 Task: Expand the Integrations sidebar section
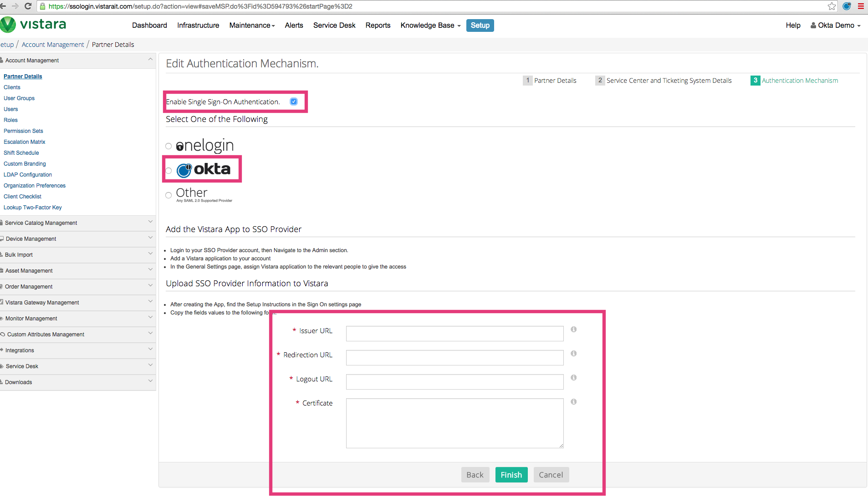pos(77,350)
